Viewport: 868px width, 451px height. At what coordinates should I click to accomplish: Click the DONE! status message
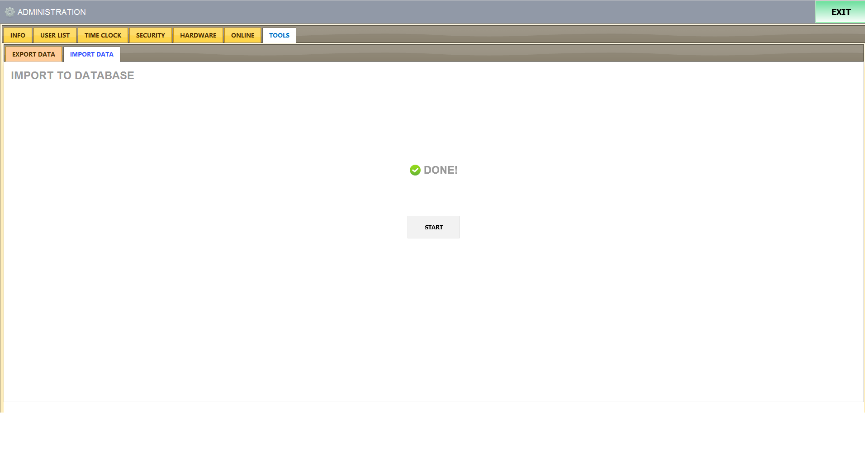click(440, 170)
